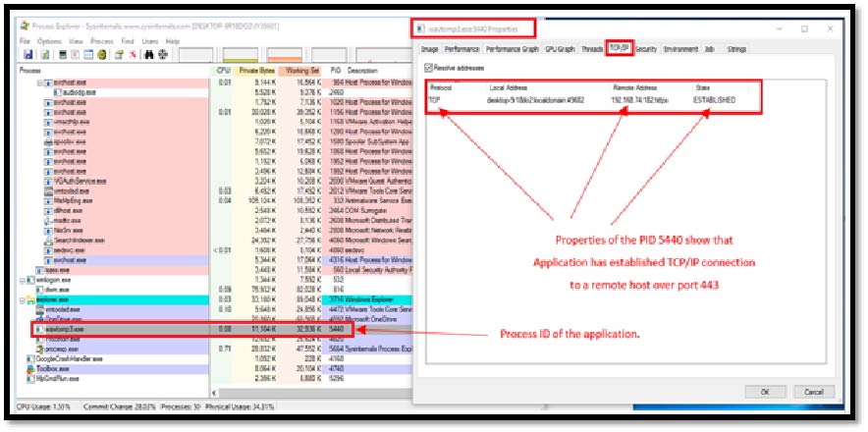Click the orange physical memory mini graph
Screen dimensions: 868x432
[x=285, y=55]
